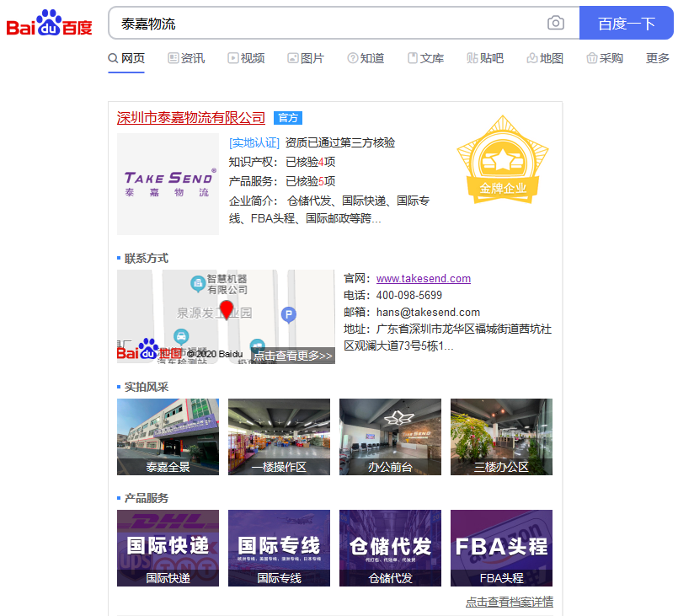Click the camera icon for image search
Viewport: 678px width, 616px height.
(x=556, y=24)
